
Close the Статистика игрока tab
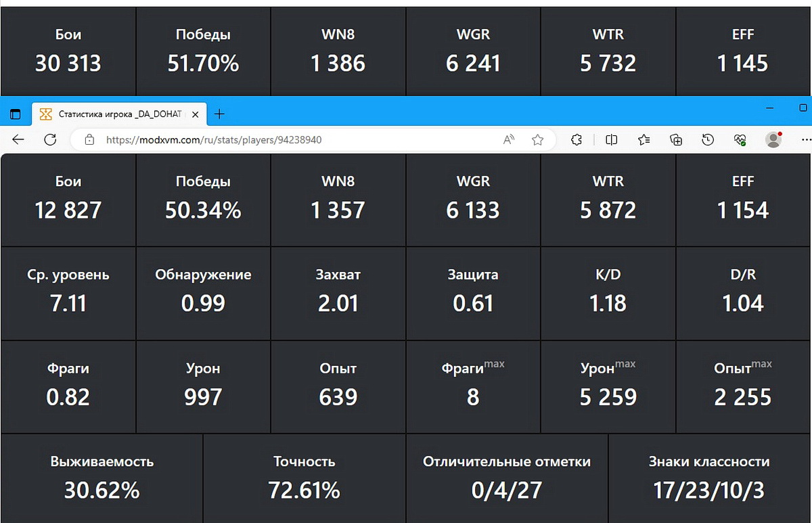[x=196, y=114]
